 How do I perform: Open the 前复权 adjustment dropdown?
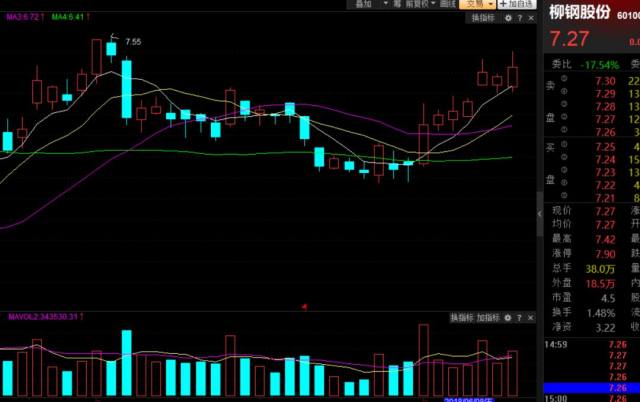[x=420, y=4]
